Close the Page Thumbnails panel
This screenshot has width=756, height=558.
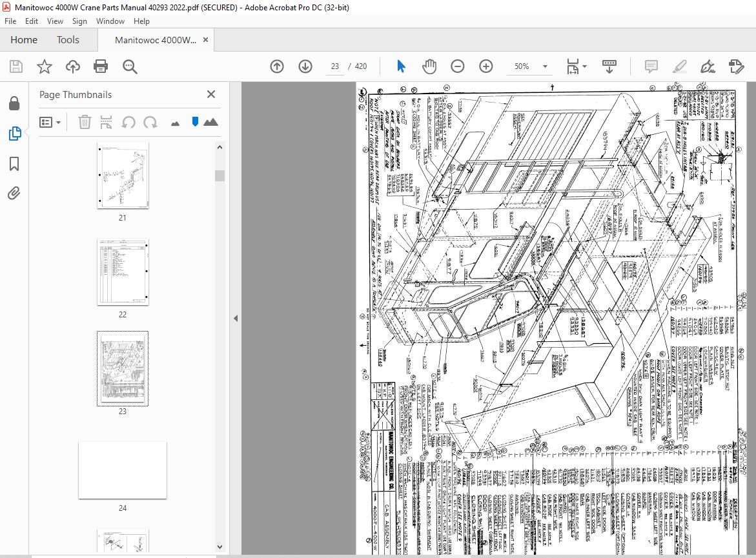point(210,94)
